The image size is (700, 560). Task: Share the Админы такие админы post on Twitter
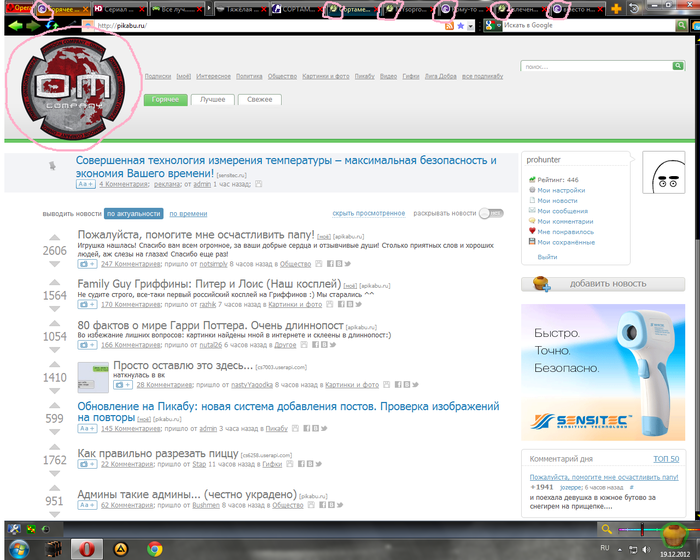point(340,505)
